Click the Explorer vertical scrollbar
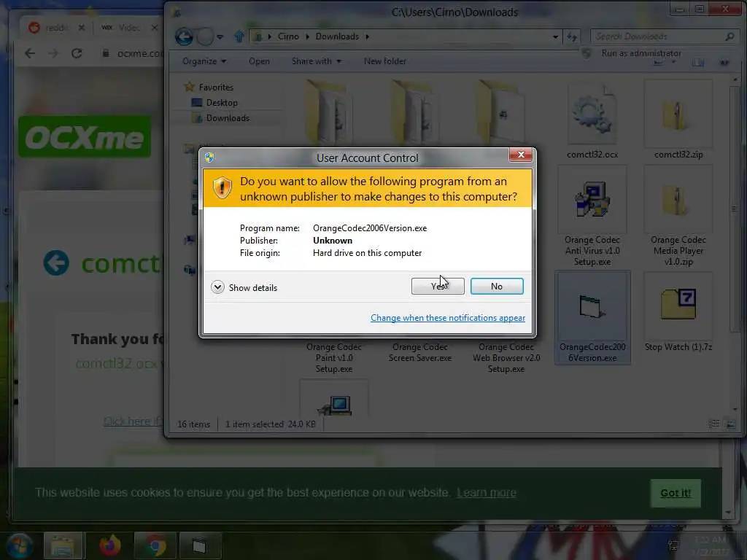 [x=735, y=209]
